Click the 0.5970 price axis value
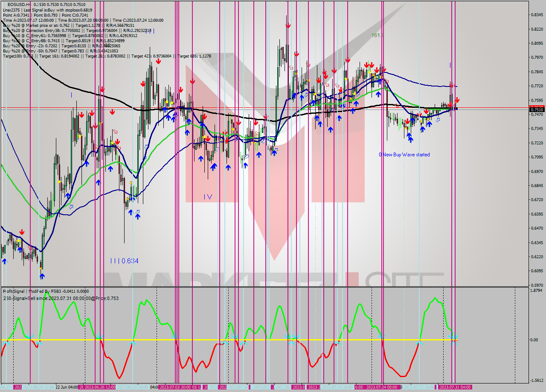546x392 pixels. tap(537, 285)
